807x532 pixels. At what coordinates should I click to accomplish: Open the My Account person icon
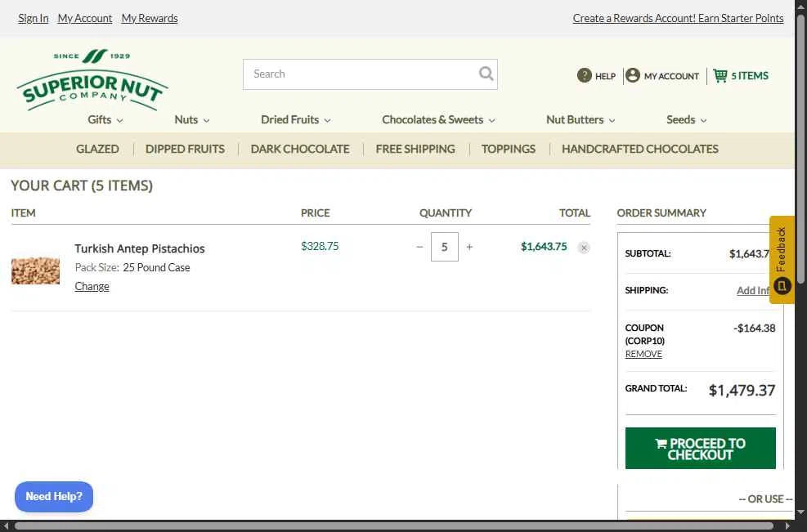point(633,76)
